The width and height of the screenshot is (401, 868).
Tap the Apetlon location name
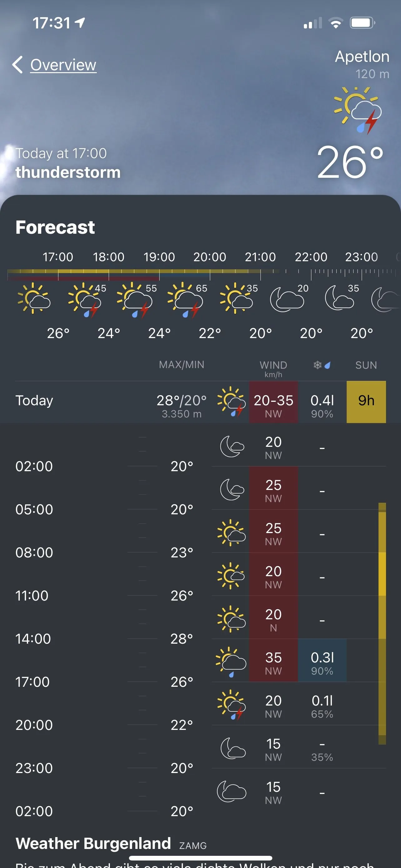coord(362,56)
